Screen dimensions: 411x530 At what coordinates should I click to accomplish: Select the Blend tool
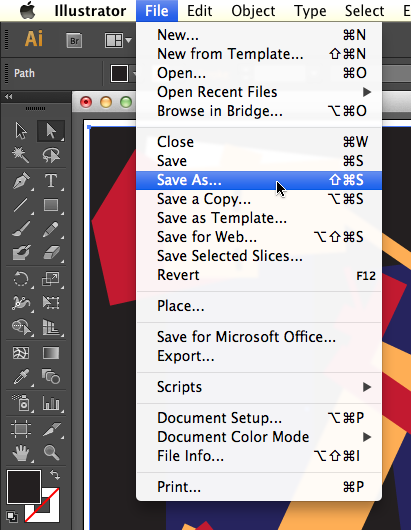51,377
